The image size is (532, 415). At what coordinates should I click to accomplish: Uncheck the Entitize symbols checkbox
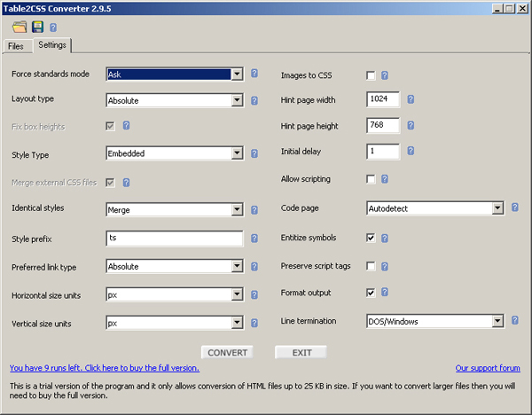click(371, 238)
